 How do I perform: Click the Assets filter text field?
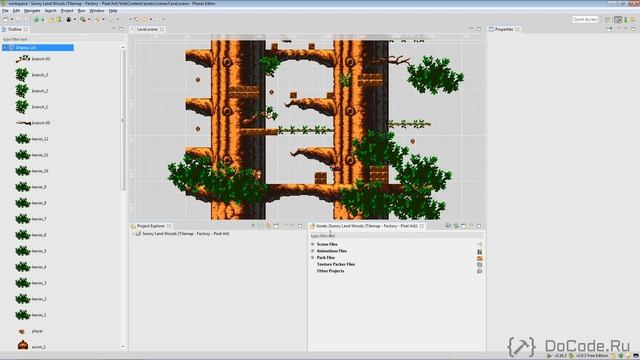(396, 236)
